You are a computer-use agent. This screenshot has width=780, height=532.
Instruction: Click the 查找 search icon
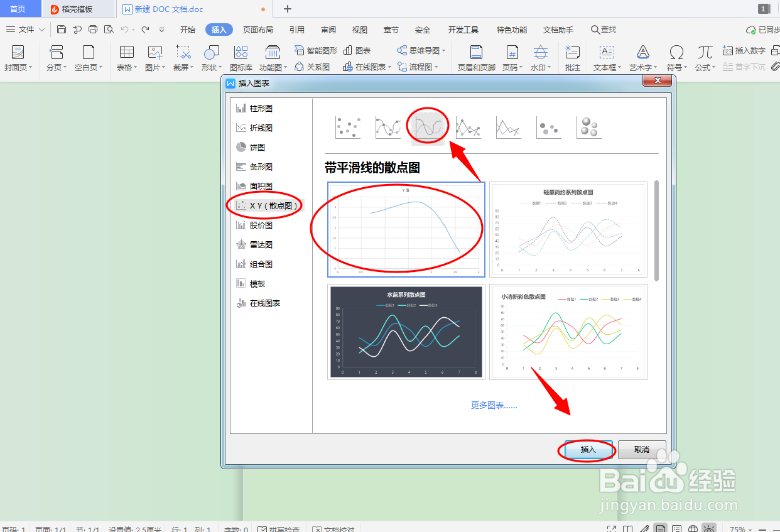click(x=604, y=30)
